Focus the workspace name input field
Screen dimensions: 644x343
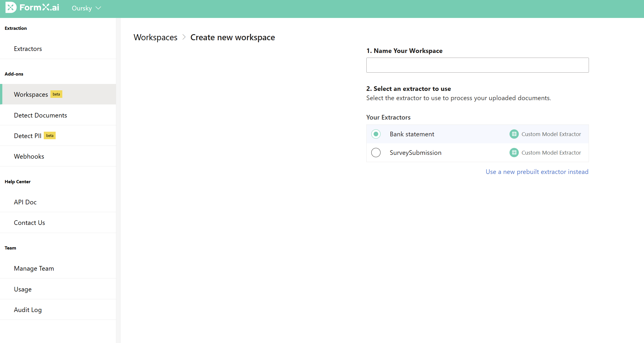477,65
